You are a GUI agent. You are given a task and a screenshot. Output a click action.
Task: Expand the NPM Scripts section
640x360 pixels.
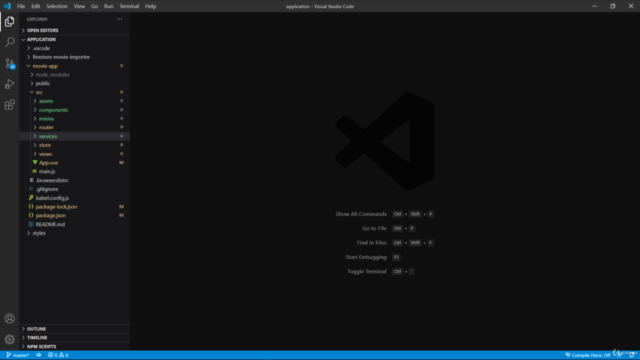(x=75, y=347)
